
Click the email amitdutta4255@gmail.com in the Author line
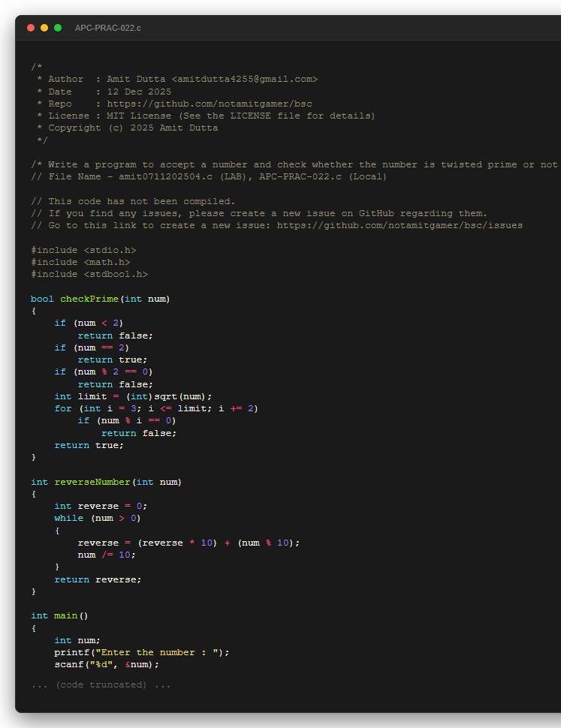[244, 79]
